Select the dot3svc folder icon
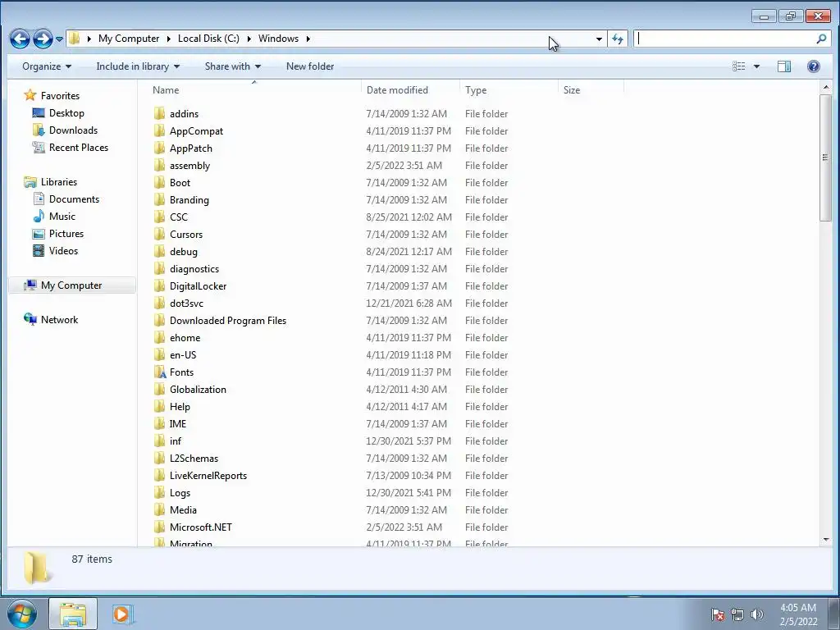Screen dimensions: 840x630 159,304
